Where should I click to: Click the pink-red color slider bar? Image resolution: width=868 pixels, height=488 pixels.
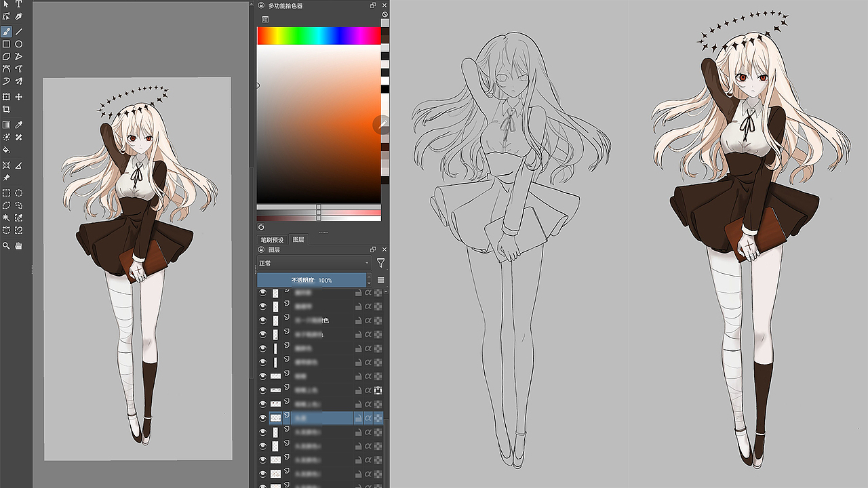(x=319, y=213)
